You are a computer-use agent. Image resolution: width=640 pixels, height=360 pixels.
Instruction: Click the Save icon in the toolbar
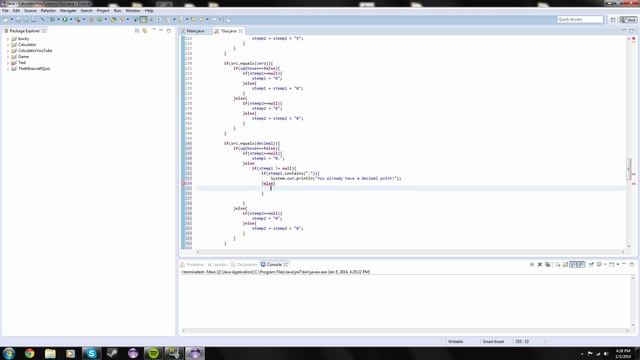tap(18, 20)
